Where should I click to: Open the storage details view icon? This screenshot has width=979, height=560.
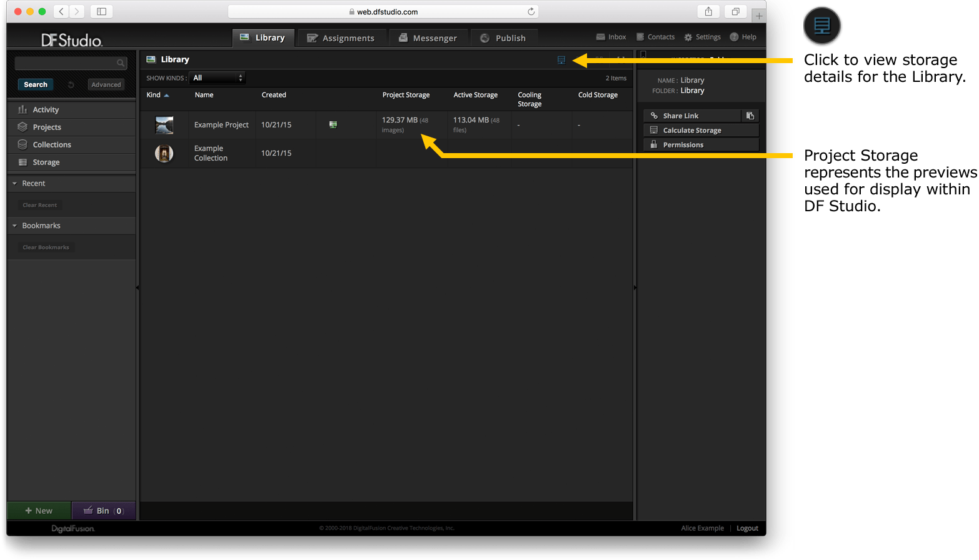coord(561,60)
